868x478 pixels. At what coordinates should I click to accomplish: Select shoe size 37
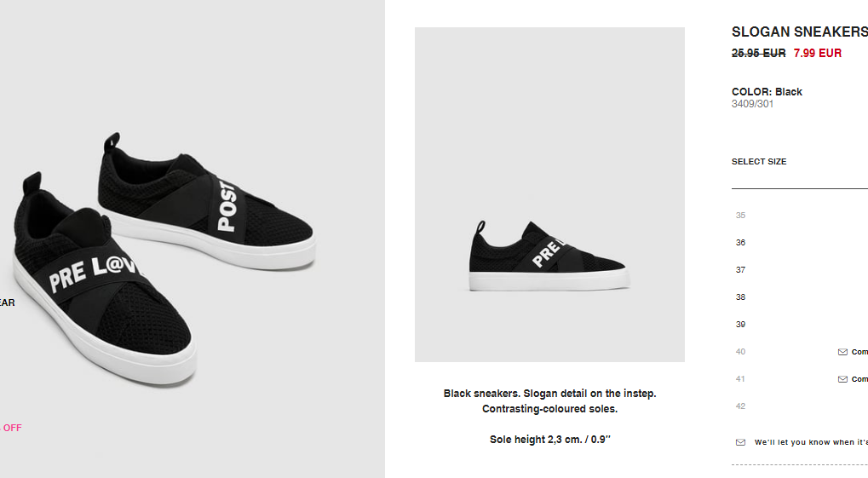coord(741,270)
